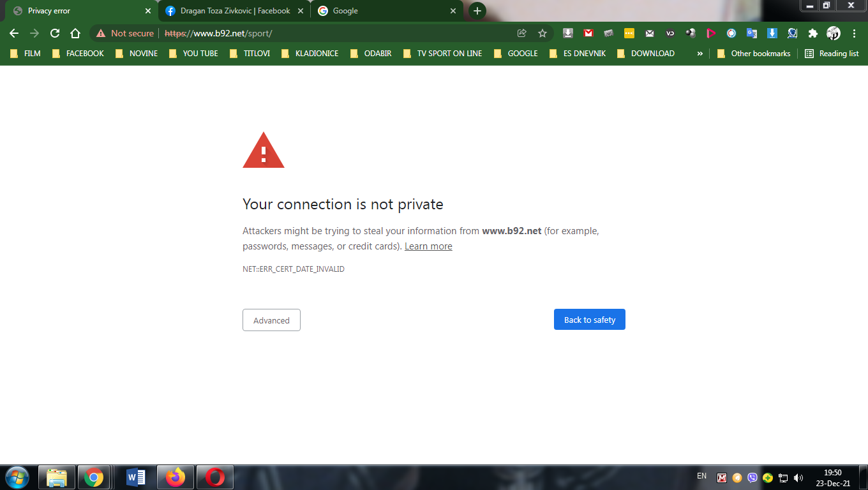The height and width of the screenshot is (490, 868).
Task: Click the blue-orange circular arrows extension
Action: coord(731,33)
